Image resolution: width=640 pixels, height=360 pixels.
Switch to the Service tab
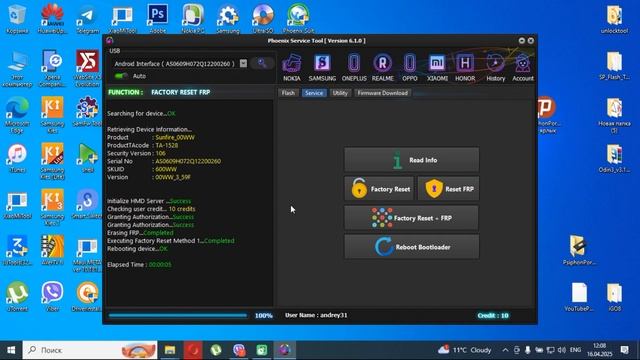pyautogui.click(x=314, y=93)
